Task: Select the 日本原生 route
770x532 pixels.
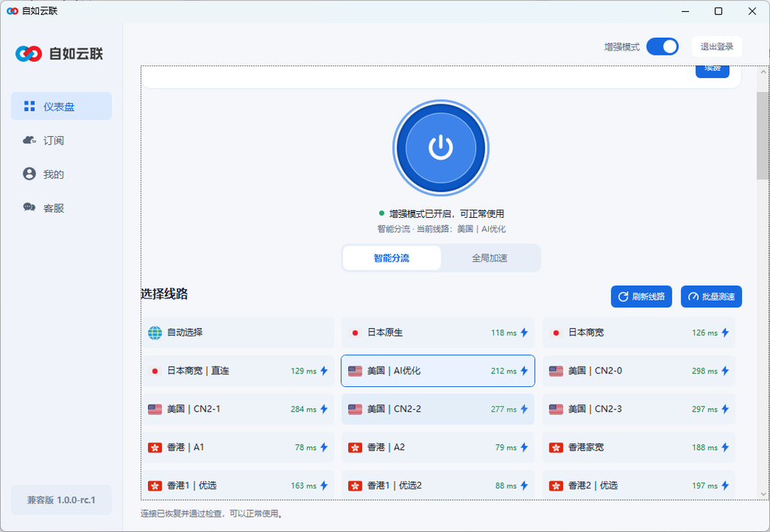Action: [x=438, y=332]
